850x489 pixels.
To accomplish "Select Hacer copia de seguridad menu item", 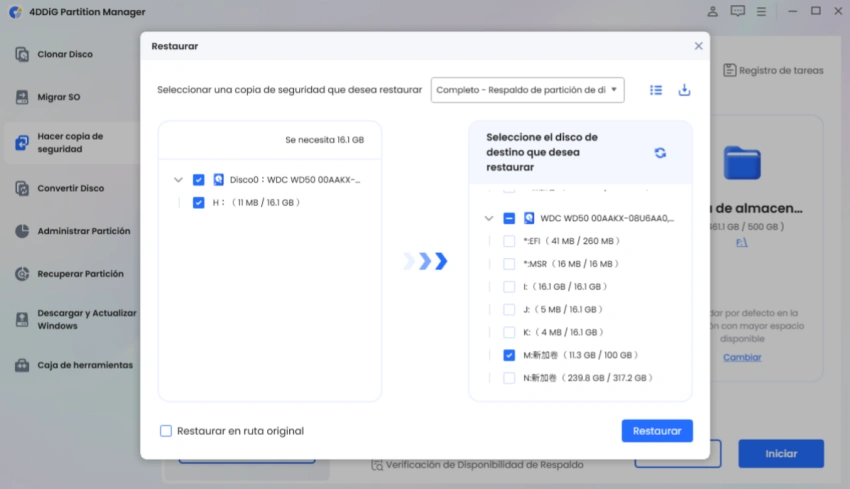I will pos(70,143).
